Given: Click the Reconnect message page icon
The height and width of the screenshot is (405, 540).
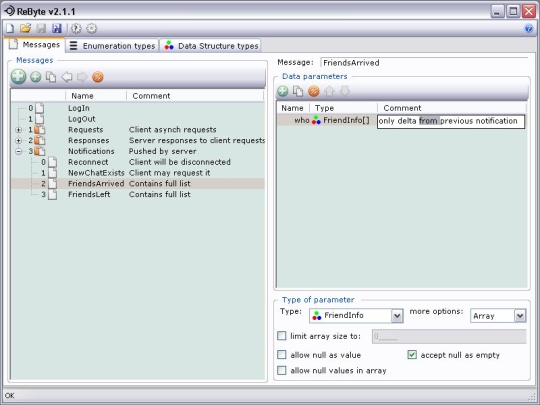Looking at the screenshot, I should coord(52,162).
